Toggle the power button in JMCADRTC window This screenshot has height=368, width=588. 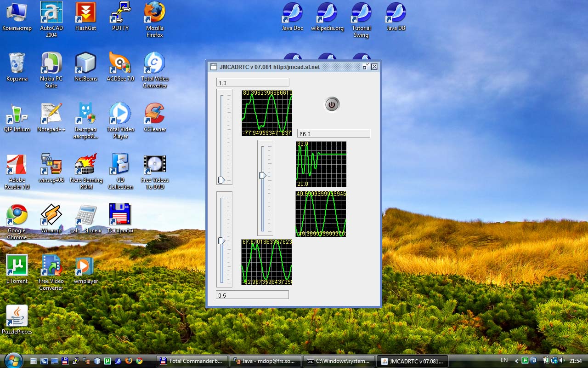(332, 104)
